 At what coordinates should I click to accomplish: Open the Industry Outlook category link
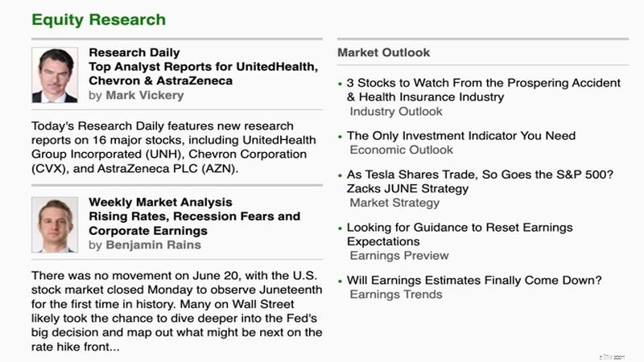(x=396, y=111)
